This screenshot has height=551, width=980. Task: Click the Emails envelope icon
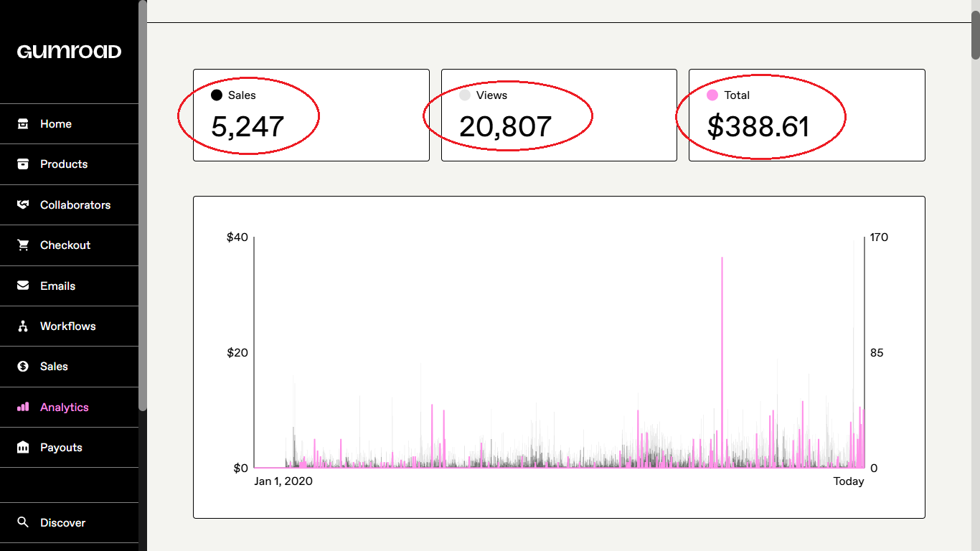coord(23,286)
